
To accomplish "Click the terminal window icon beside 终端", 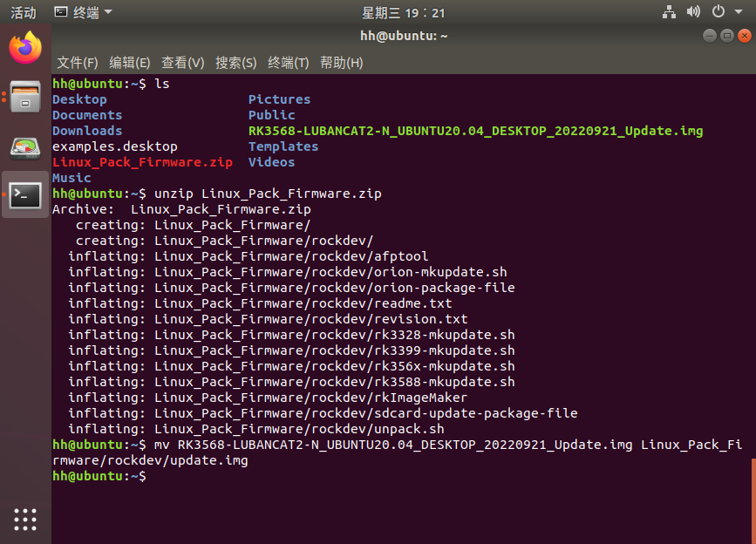I will point(58,12).
